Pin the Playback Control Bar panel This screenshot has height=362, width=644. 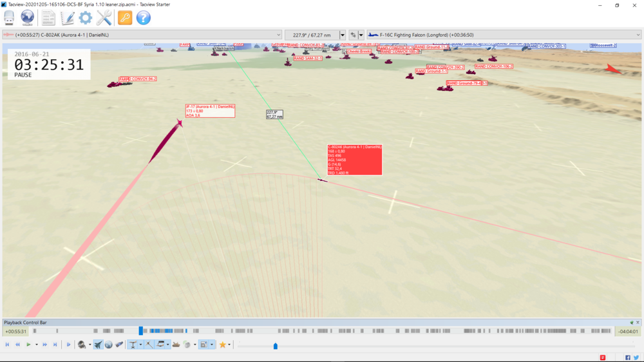(x=632, y=323)
